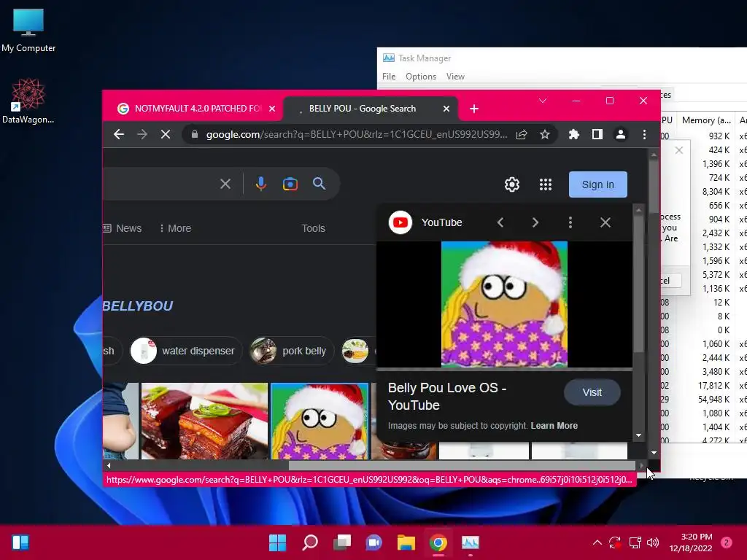
Task: Open Chrome three-dot menu
Action: click(x=645, y=135)
